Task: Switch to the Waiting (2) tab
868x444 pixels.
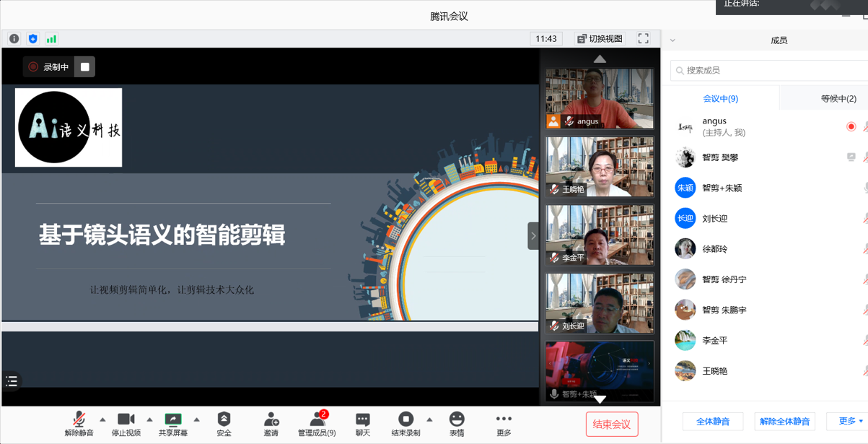Action: [x=838, y=99]
